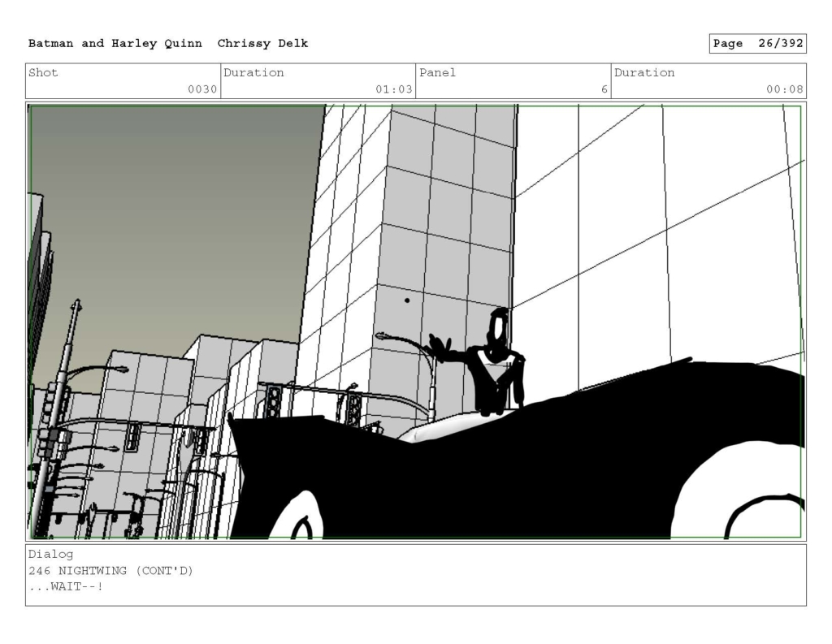Select the shot number "0030"
The image size is (832, 644).
pos(202,89)
